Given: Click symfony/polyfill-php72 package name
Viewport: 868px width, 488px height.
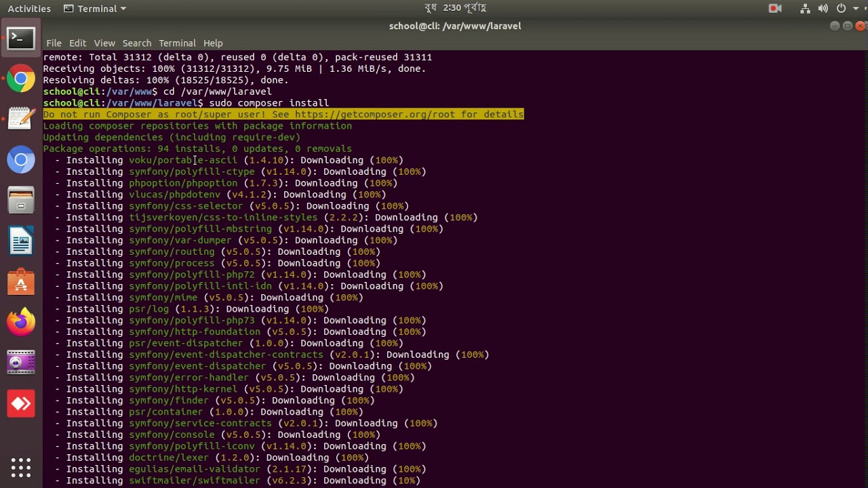Looking at the screenshot, I should click(192, 274).
